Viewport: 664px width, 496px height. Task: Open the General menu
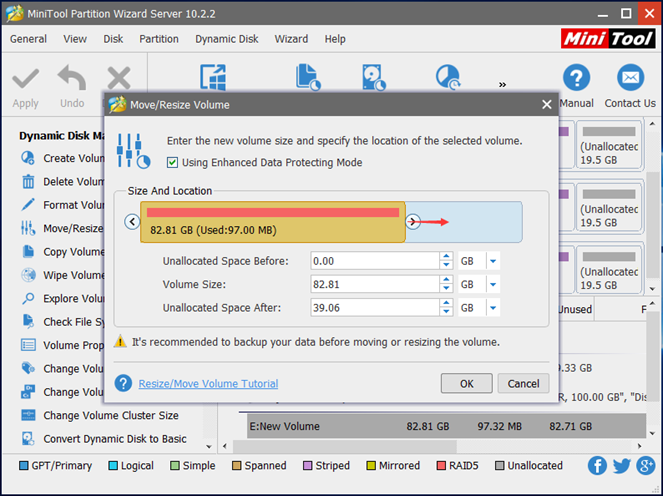[x=28, y=39]
